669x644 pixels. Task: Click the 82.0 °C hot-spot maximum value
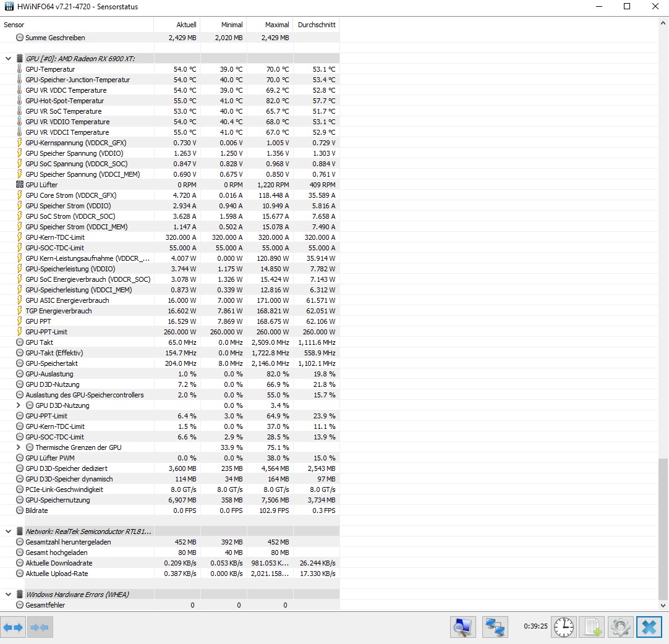[x=278, y=101]
